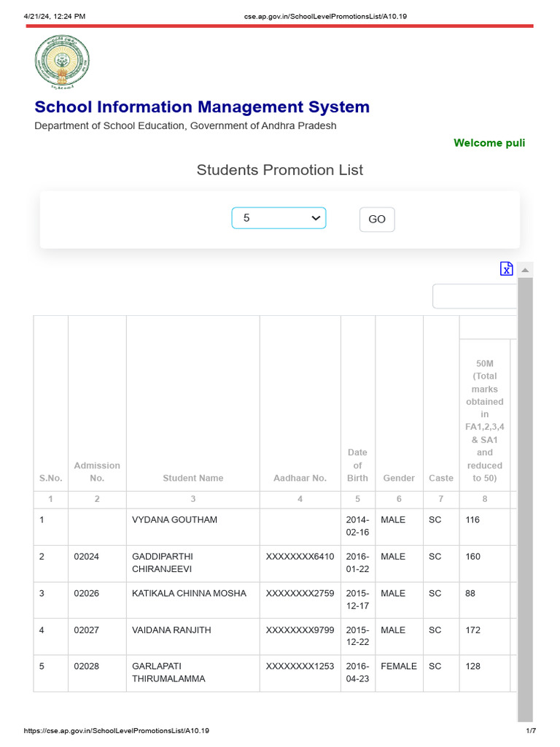Click Aadhaar number XXXXXXXX1253
The width and height of the screenshot is (560, 747).
(x=300, y=666)
